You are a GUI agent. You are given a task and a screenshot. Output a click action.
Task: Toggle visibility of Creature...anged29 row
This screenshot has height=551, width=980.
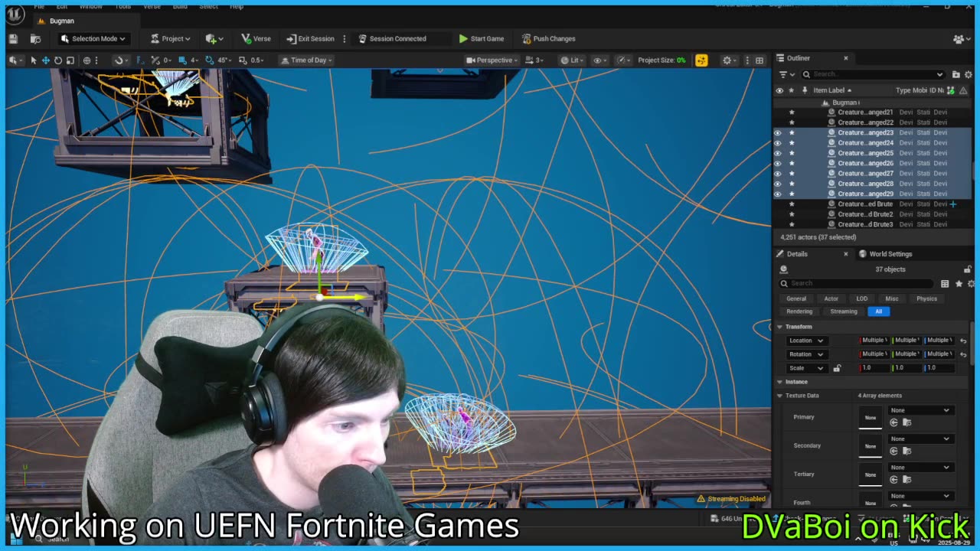(x=778, y=194)
